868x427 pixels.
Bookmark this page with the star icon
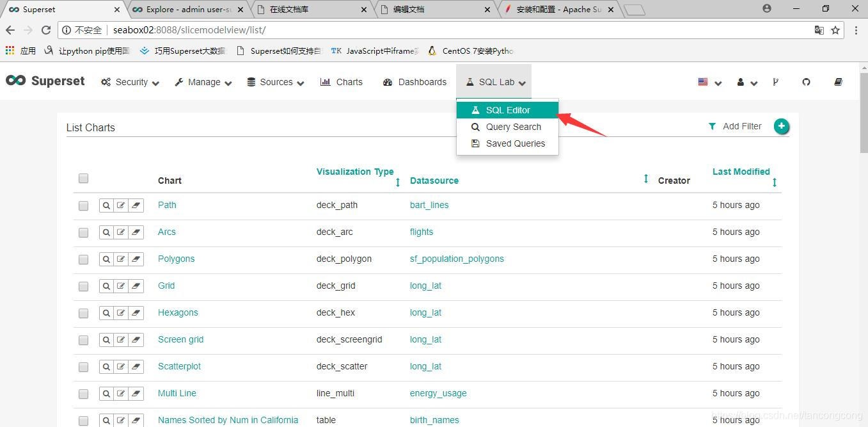pos(835,30)
